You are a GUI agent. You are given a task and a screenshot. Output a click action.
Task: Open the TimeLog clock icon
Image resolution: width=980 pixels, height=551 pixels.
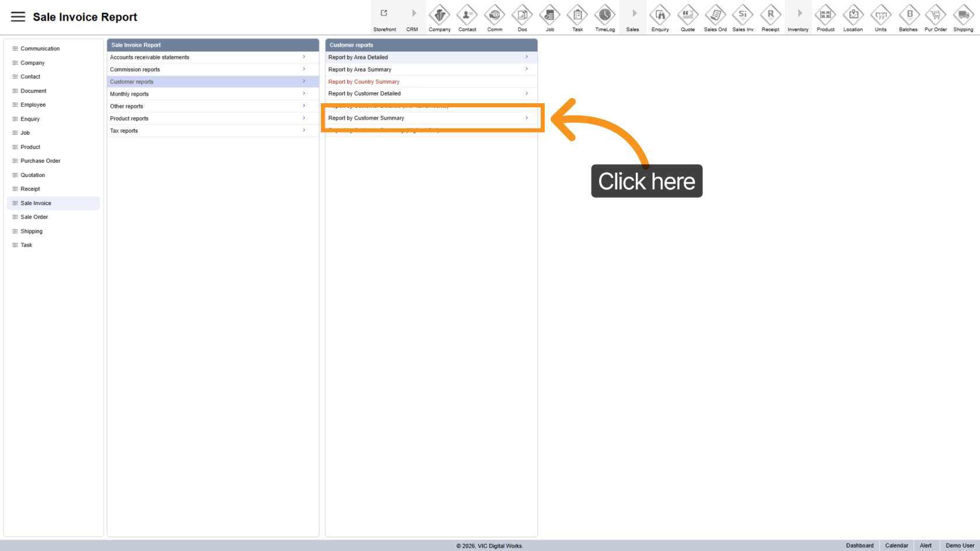click(604, 15)
